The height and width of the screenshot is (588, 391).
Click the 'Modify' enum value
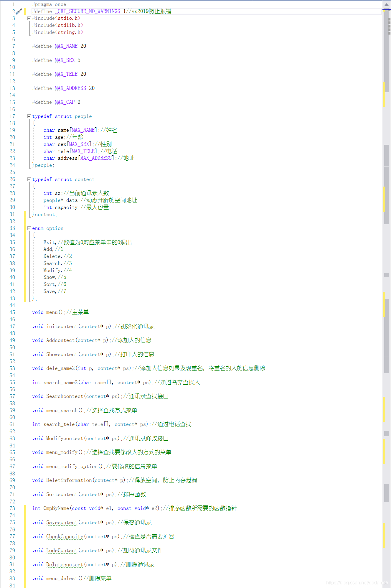tap(52, 271)
